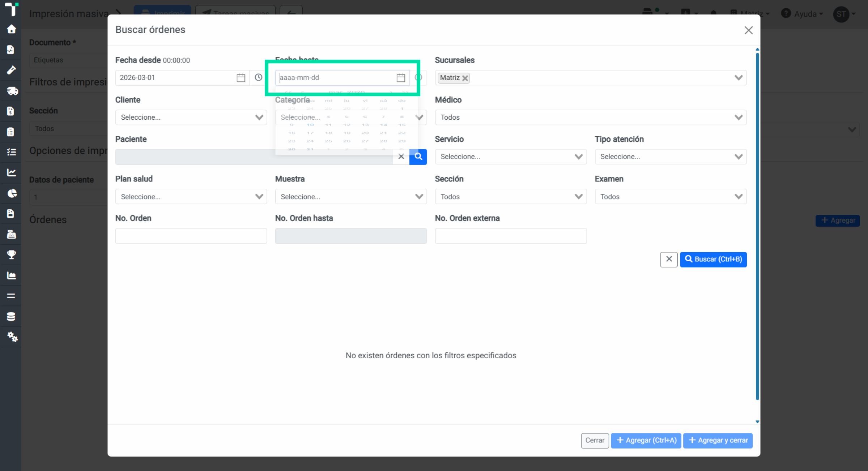Expand the Cliente dropdown
Image resolution: width=868 pixels, height=471 pixels.
pos(191,117)
